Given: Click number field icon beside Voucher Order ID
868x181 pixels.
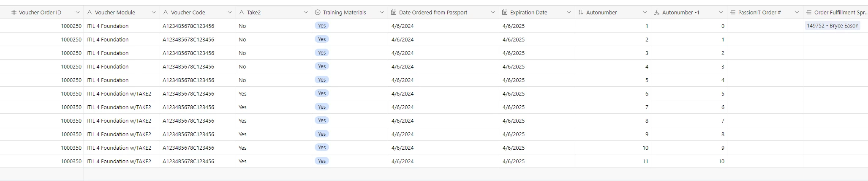Looking at the screenshot, I should click(x=14, y=13).
